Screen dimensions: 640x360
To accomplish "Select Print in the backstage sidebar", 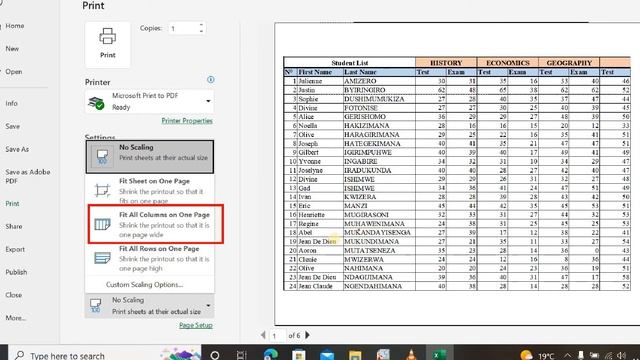I will tap(12, 203).
